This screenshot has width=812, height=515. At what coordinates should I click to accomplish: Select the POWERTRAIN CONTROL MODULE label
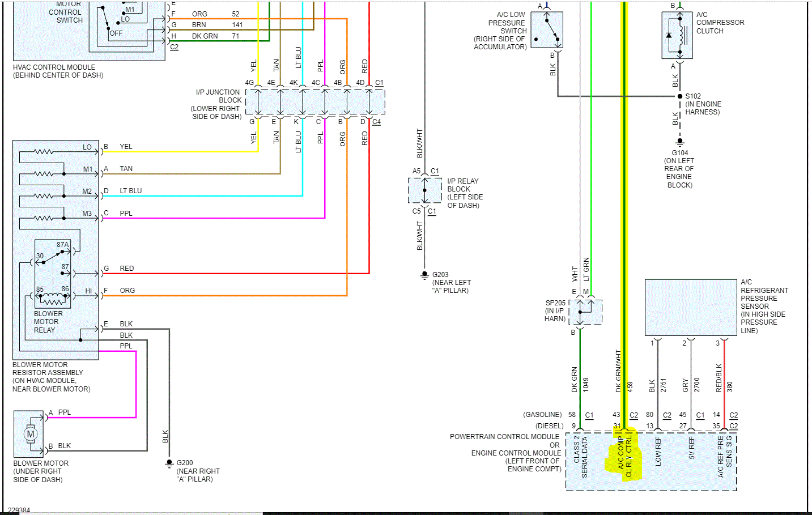click(x=504, y=437)
